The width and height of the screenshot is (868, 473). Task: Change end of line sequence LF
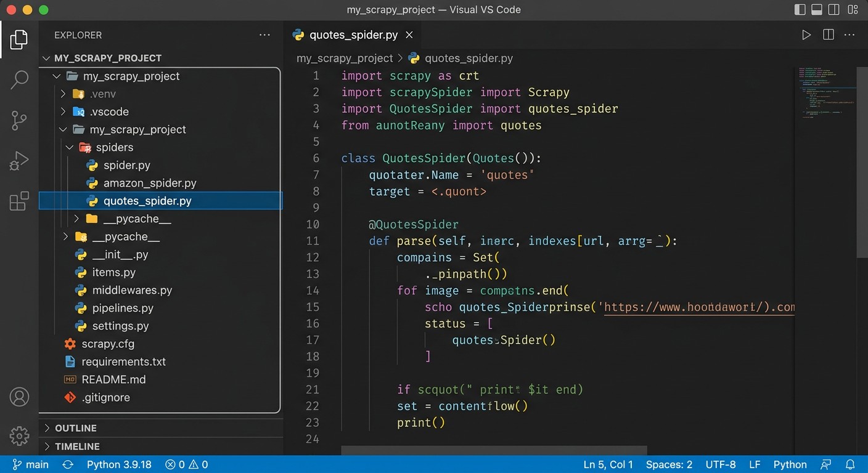(755, 464)
